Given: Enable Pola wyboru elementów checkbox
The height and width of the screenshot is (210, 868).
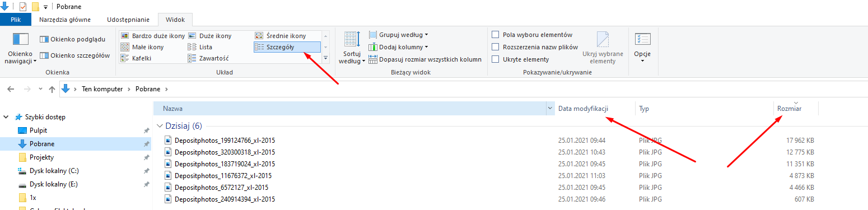Looking at the screenshot, I should click(496, 35).
